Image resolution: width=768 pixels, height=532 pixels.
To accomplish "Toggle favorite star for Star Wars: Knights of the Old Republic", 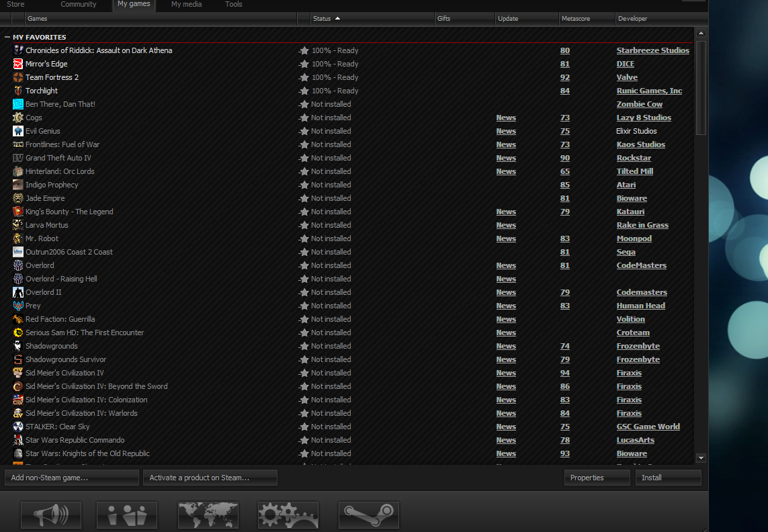I will tap(304, 453).
